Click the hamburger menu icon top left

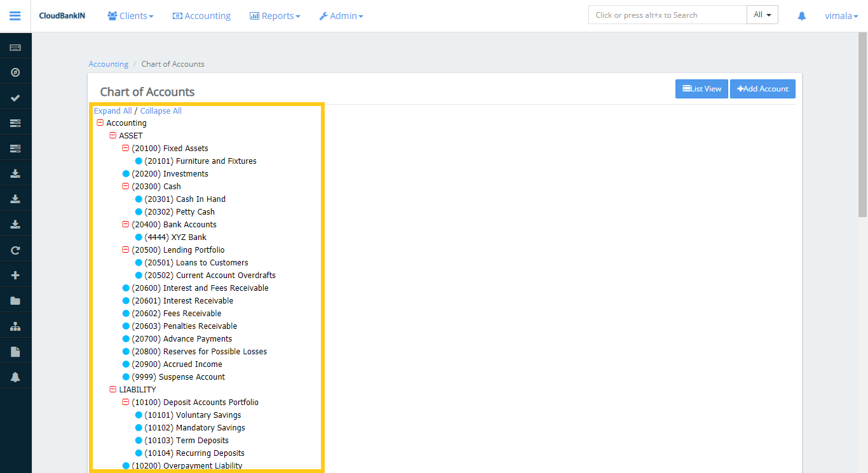coord(15,16)
